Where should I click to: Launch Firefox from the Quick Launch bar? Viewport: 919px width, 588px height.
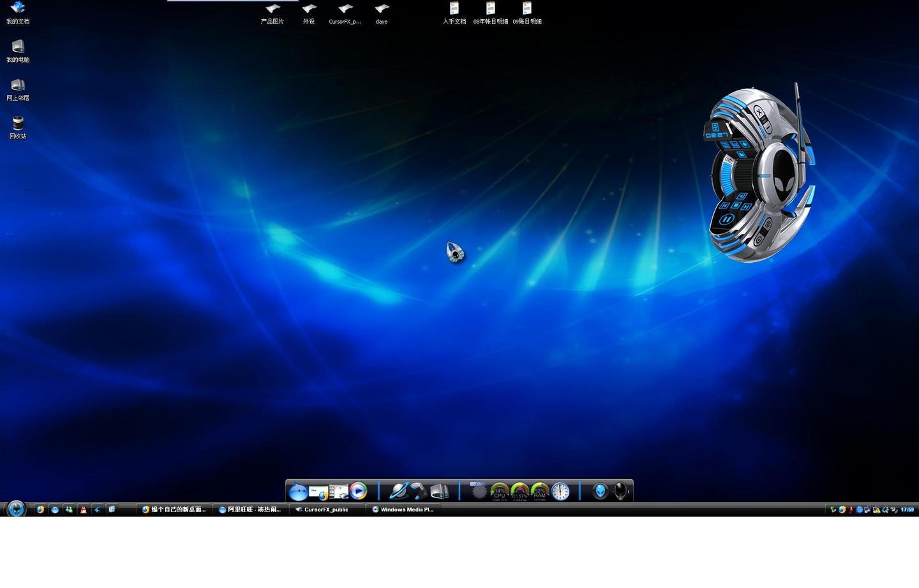tap(40, 510)
